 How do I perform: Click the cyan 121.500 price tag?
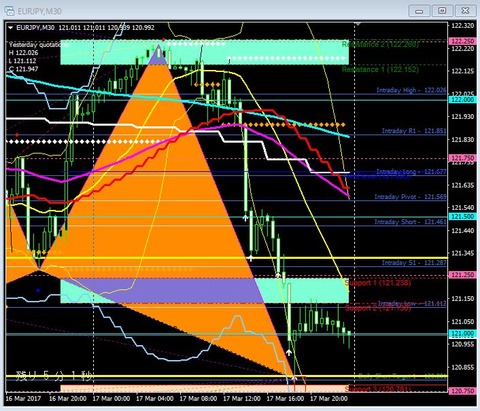pos(463,216)
